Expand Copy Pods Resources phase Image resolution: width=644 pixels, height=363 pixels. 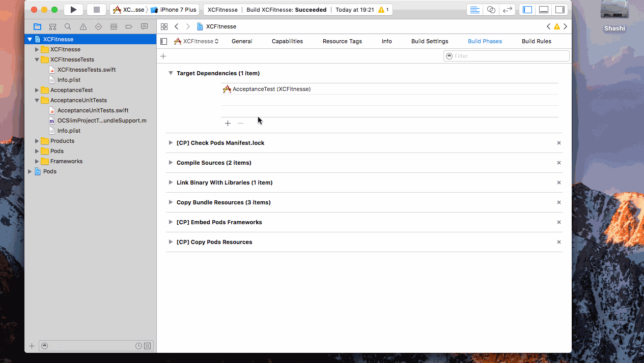pos(171,242)
